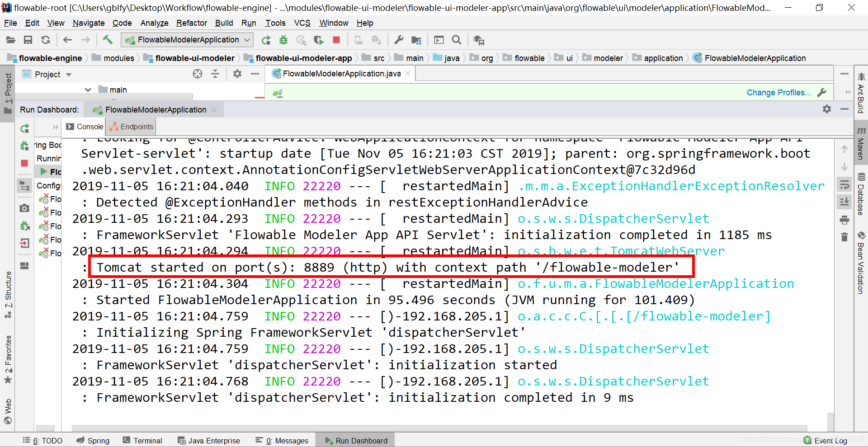
Task: Click console Up the Stack Trace arrow
Action: click(844, 149)
